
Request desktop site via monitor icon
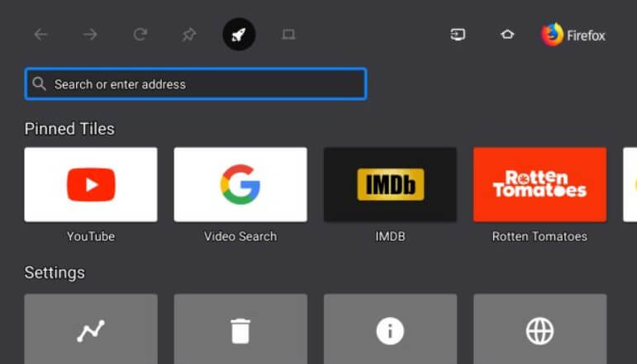click(288, 35)
